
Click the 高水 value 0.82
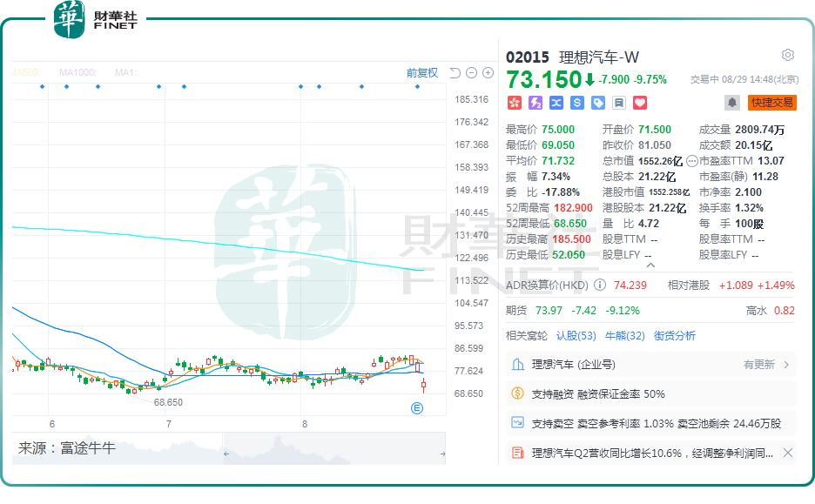point(785,310)
